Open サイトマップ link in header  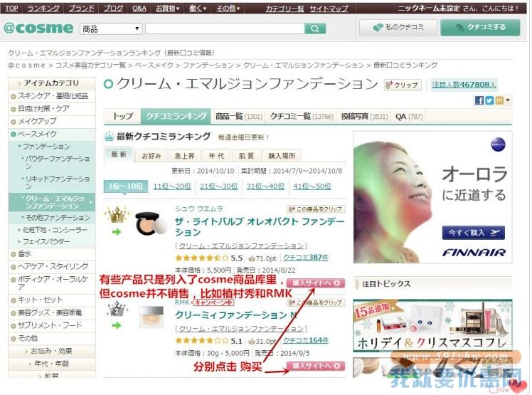point(329,8)
